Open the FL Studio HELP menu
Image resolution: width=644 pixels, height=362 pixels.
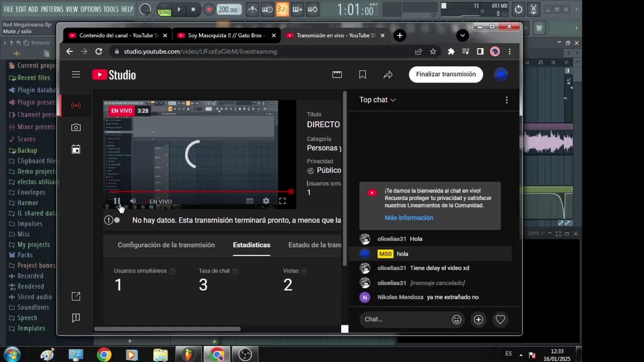[127, 9]
